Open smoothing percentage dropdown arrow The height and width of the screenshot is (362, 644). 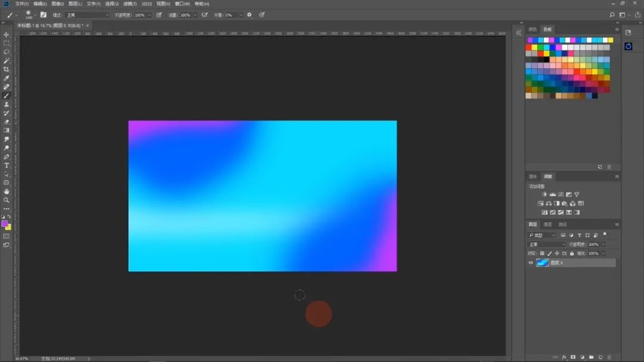(241, 15)
